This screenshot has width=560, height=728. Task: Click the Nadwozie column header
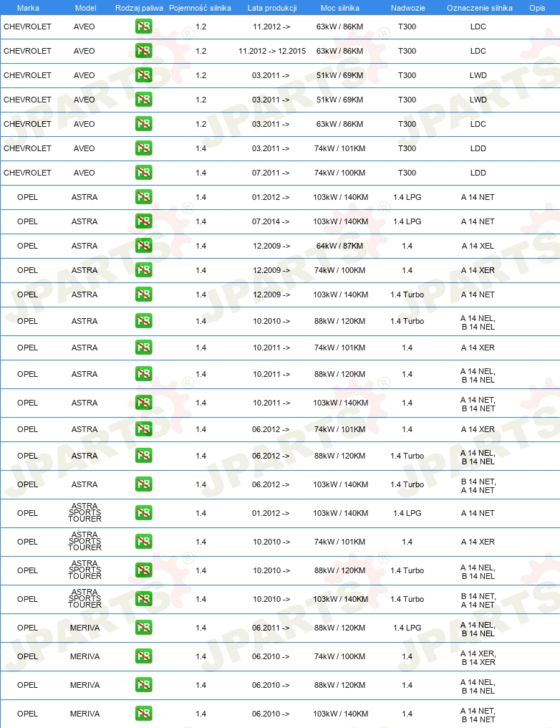pyautogui.click(x=407, y=8)
